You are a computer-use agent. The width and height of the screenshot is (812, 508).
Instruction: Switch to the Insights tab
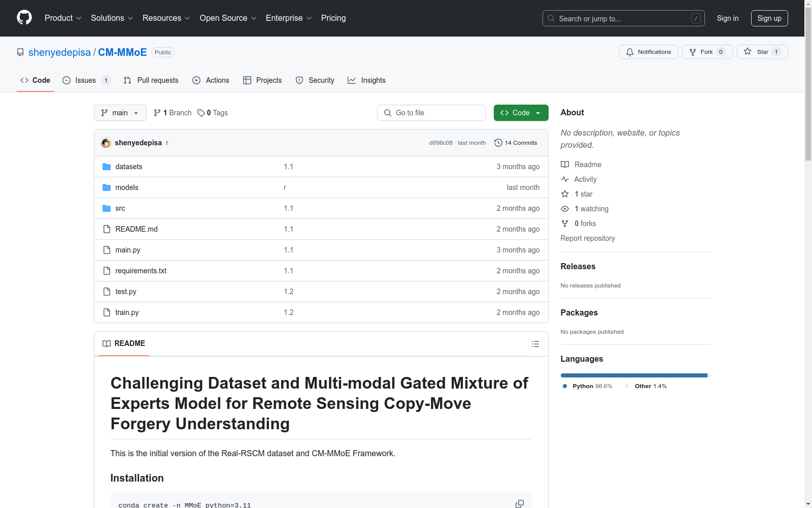366,80
